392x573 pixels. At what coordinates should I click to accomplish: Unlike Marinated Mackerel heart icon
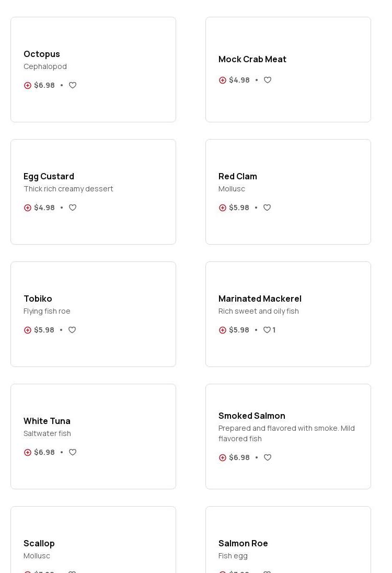point(267,330)
